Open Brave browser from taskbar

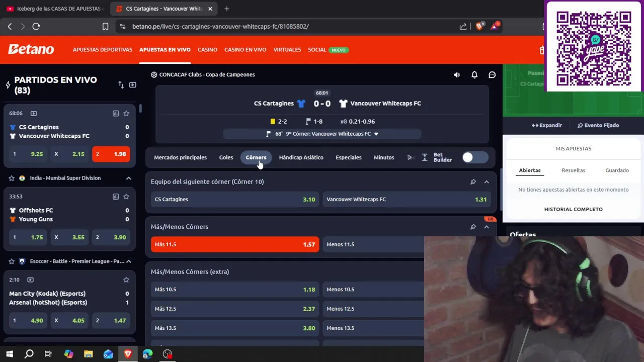pyautogui.click(x=128, y=354)
